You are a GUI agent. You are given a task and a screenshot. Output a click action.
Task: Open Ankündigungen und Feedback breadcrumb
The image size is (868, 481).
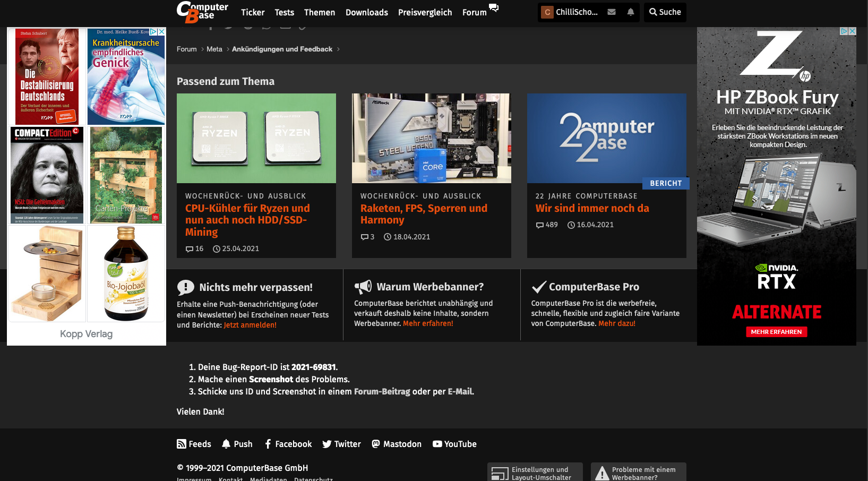[282, 49]
